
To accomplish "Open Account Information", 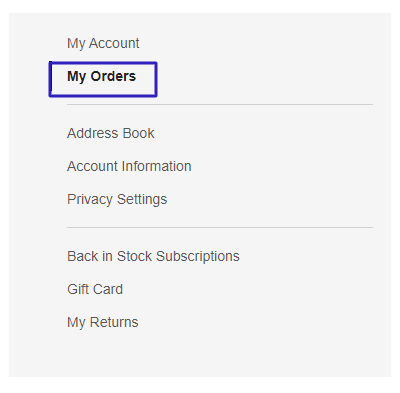I will (129, 166).
